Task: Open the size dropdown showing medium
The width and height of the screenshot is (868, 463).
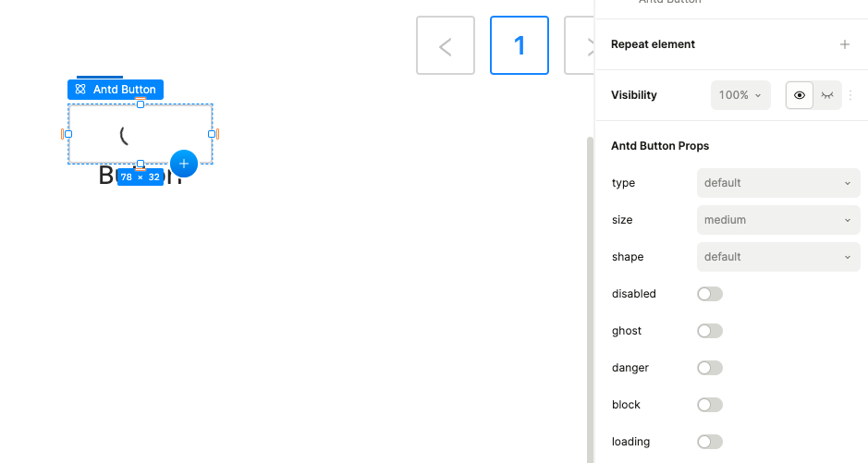Action: [x=778, y=220]
